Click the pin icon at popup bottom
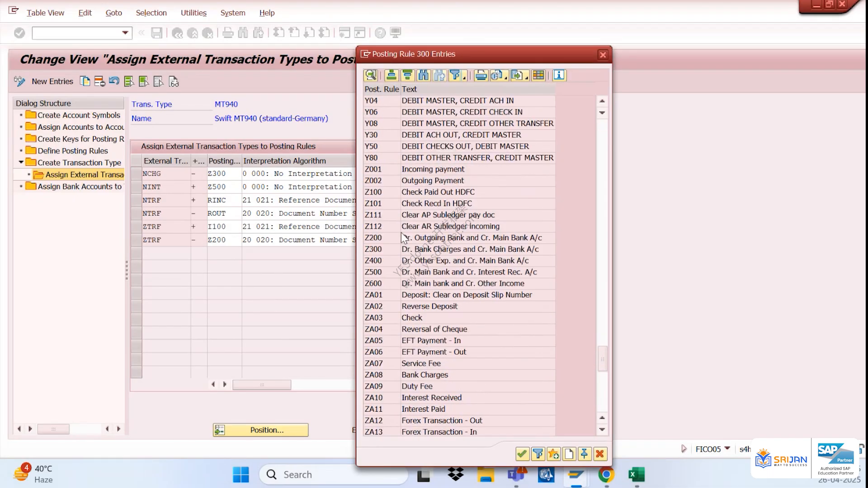 click(x=584, y=454)
